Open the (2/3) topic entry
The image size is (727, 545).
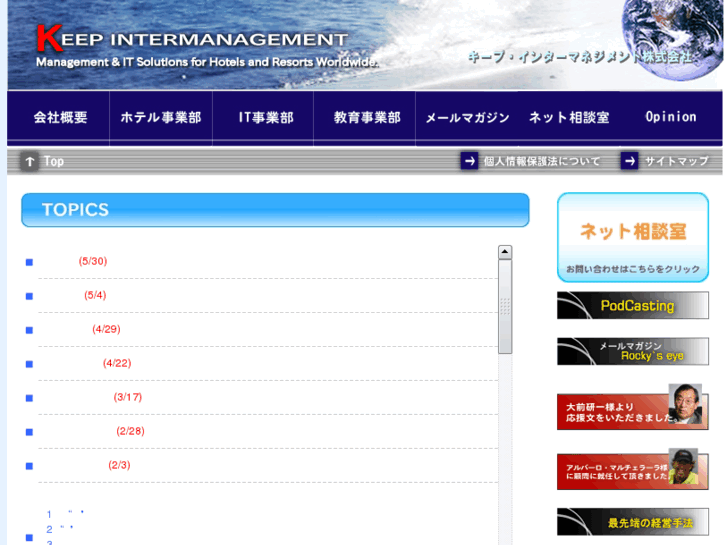click(119, 465)
